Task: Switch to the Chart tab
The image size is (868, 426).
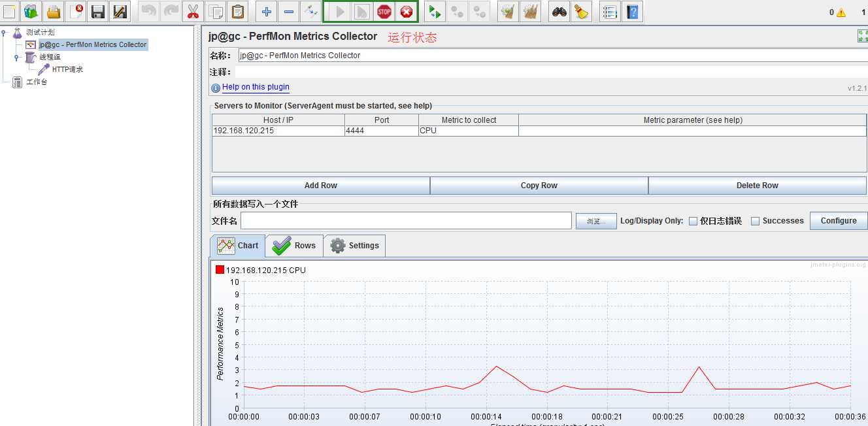Action: pyautogui.click(x=238, y=246)
